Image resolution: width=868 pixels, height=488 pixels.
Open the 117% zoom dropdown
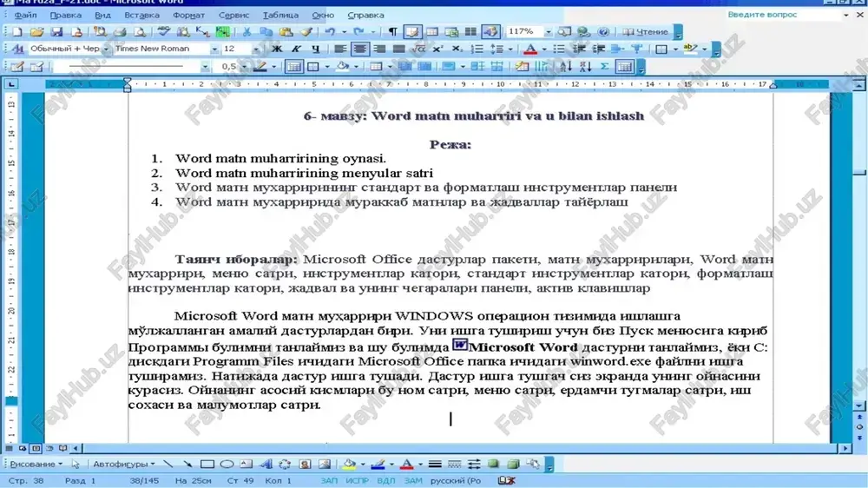coord(548,32)
